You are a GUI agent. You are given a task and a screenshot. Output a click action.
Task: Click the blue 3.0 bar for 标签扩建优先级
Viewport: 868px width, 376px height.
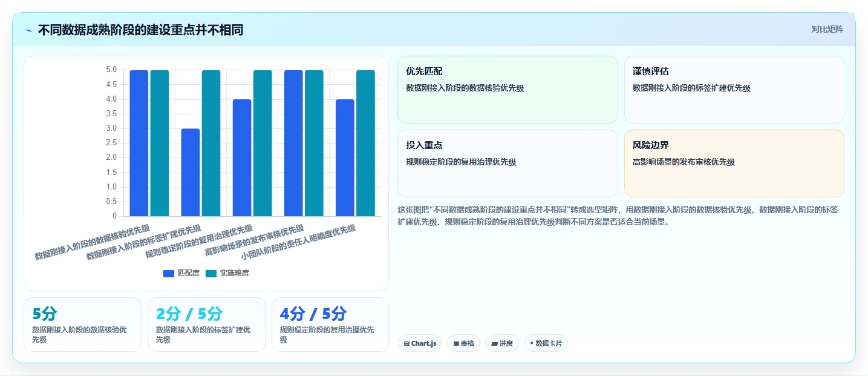click(191, 172)
